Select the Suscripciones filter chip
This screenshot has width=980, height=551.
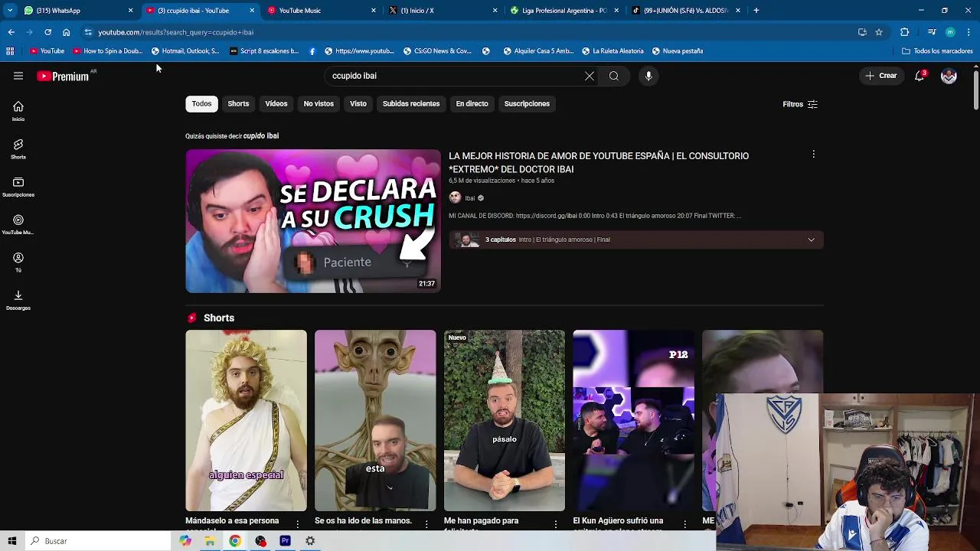[x=527, y=103]
